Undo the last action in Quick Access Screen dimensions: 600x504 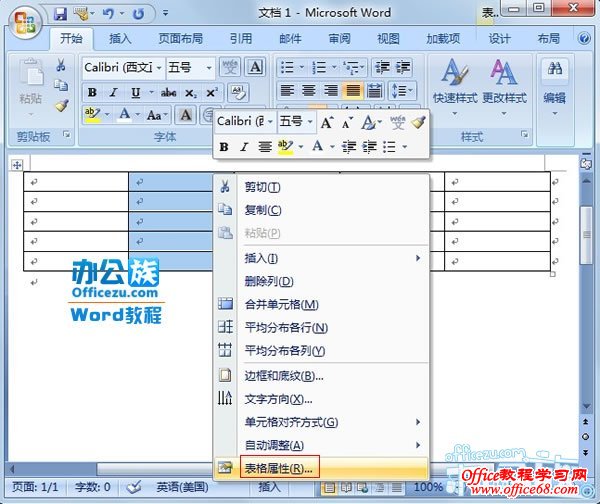click(108, 14)
